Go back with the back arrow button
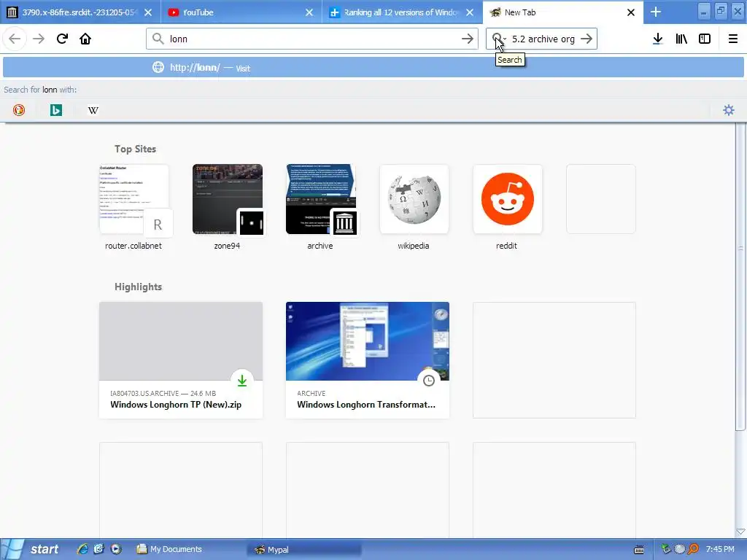The image size is (747, 560). pyautogui.click(x=15, y=39)
